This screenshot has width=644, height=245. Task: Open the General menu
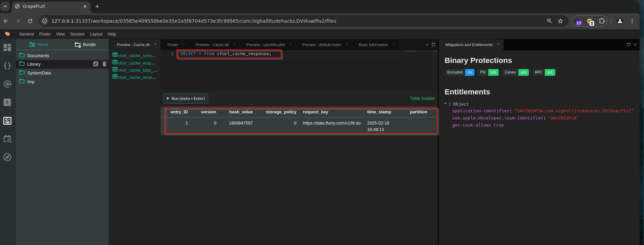[x=26, y=34]
